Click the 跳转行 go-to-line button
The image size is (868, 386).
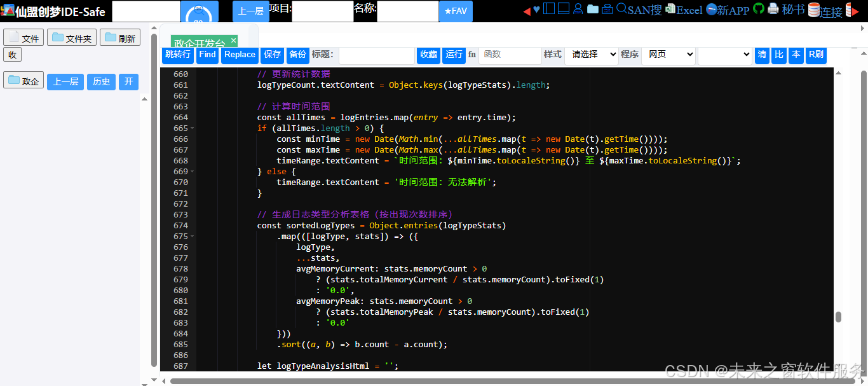tap(178, 55)
